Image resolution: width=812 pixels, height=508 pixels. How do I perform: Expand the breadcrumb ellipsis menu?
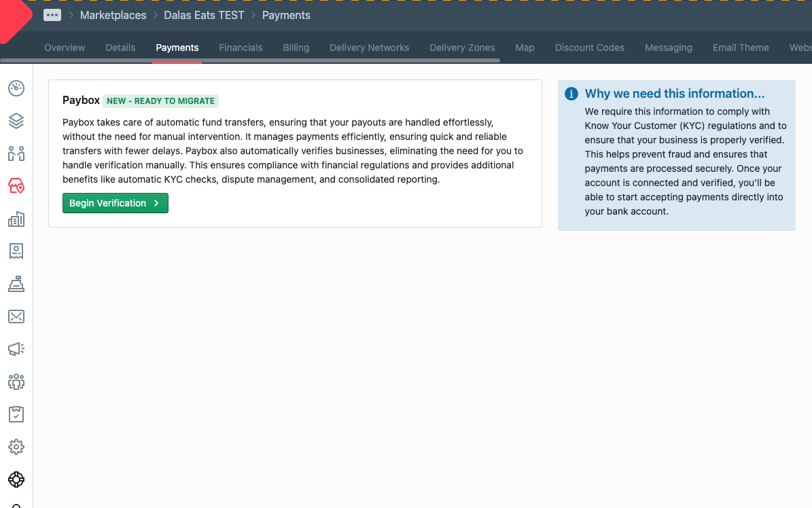(52, 15)
